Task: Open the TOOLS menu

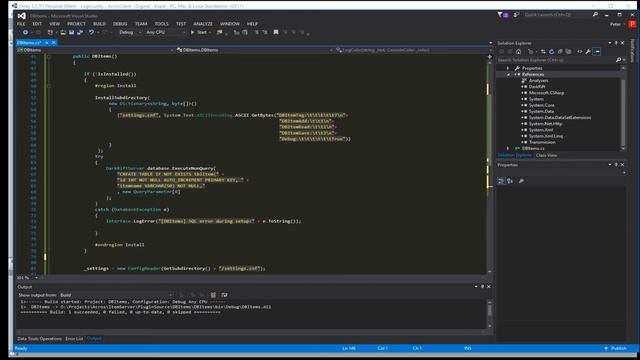Action: coord(162,24)
